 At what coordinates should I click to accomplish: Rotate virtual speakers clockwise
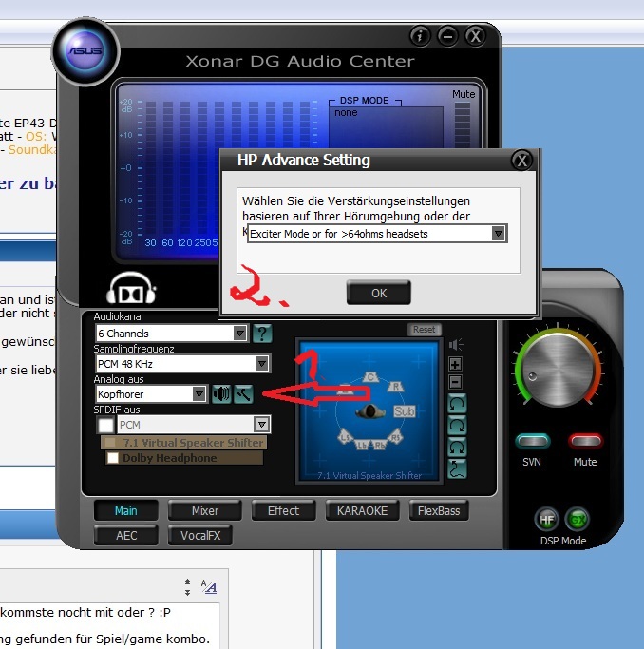[458, 425]
